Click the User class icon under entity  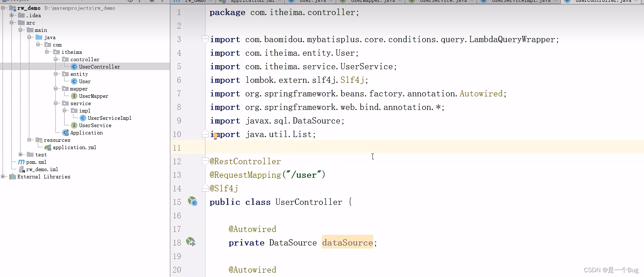tap(74, 81)
